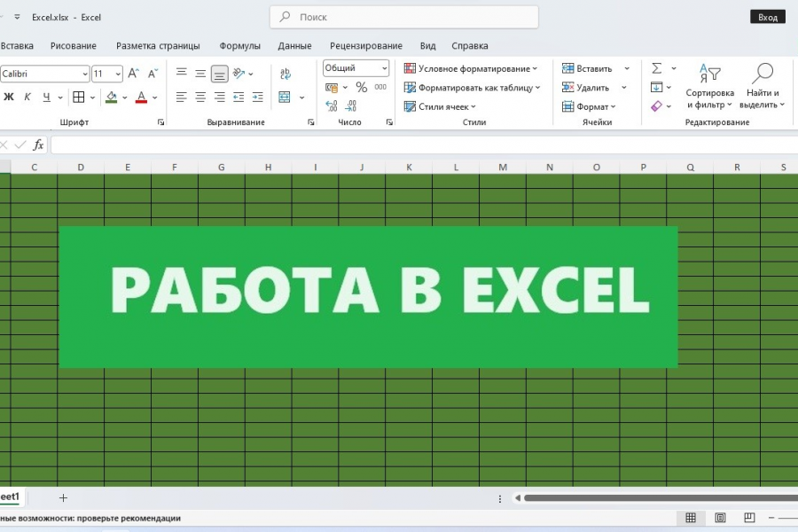Viewport: 798px width, 532px height.
Task: Open the Вид ribbon tab
Action: [428, 46]
